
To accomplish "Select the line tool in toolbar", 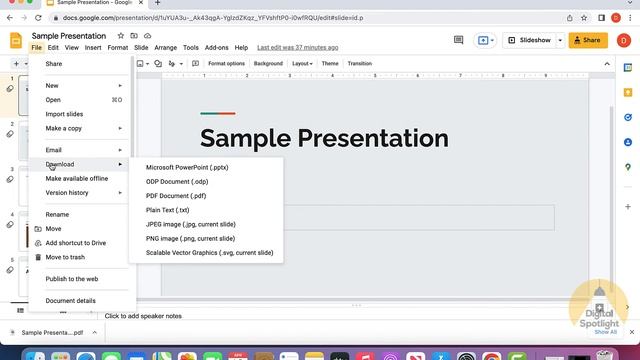I will point(172,64).
